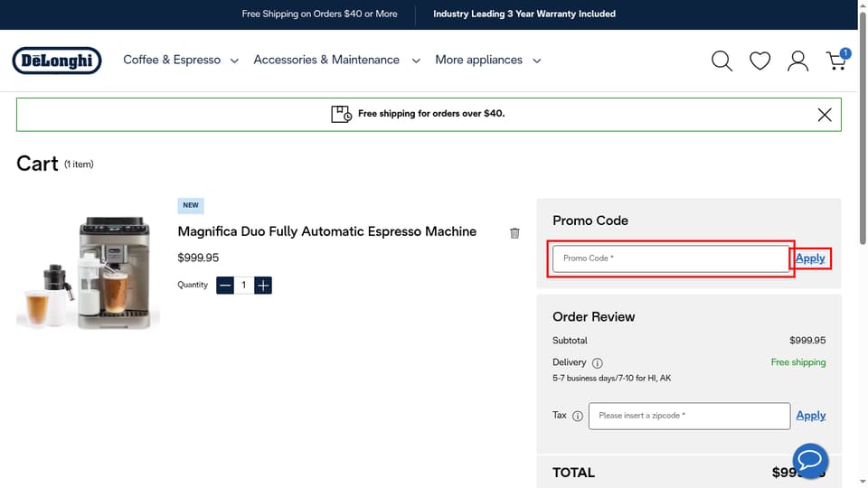Click the page vertical scrollbar
The width and height of the screenshot is (868, 488).
pyautogui.click(x=863, y=127)
